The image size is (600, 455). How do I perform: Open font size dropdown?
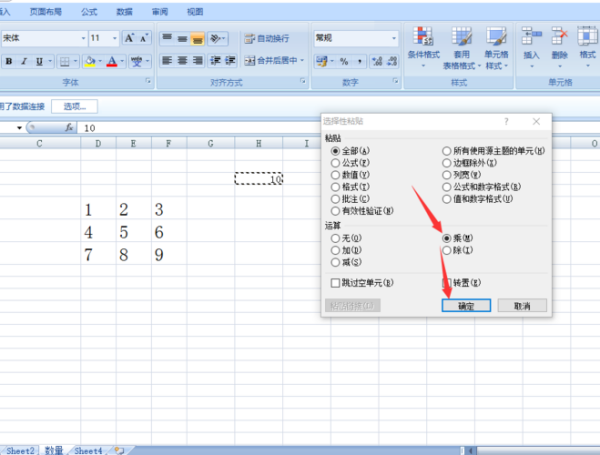pos(114,38)
